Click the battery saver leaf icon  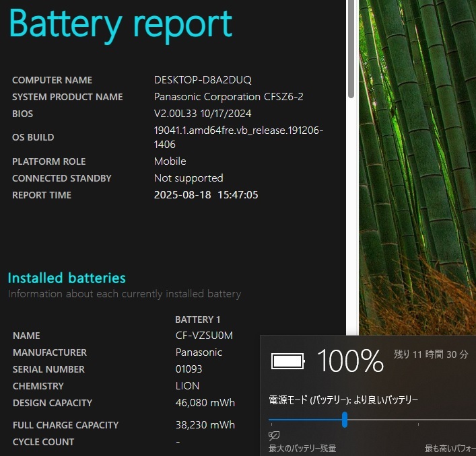pos(274,436)
